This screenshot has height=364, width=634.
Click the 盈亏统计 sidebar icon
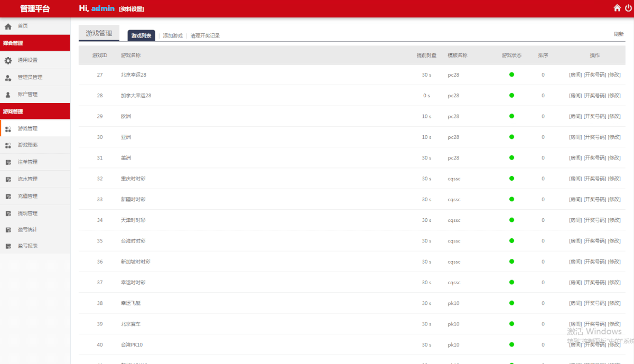(8, 230)
